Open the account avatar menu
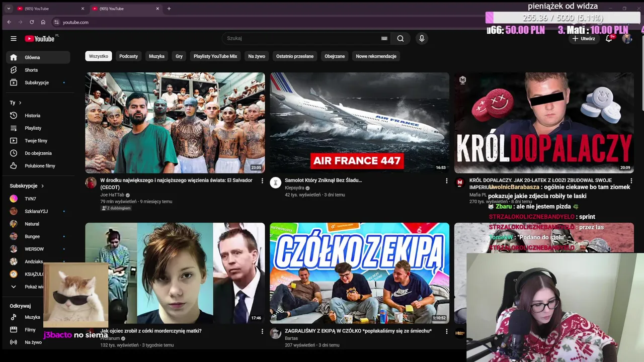 click(x=627, y=39)
